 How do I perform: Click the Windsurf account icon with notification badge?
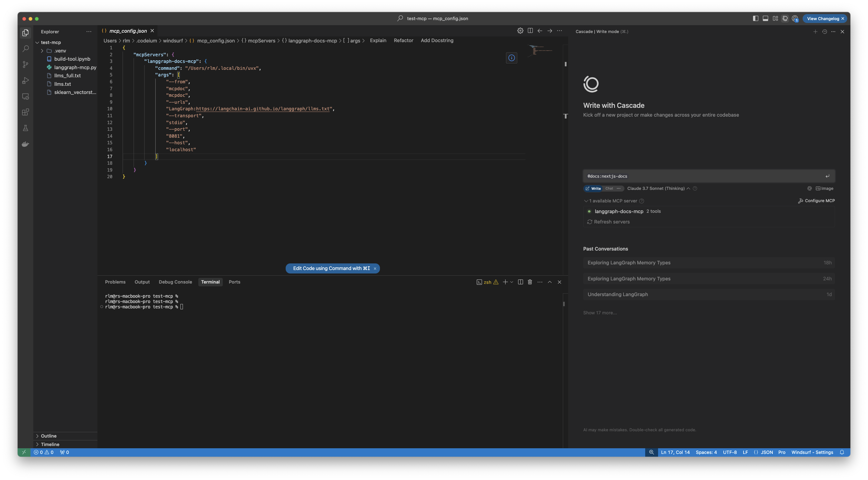point(795,19)
